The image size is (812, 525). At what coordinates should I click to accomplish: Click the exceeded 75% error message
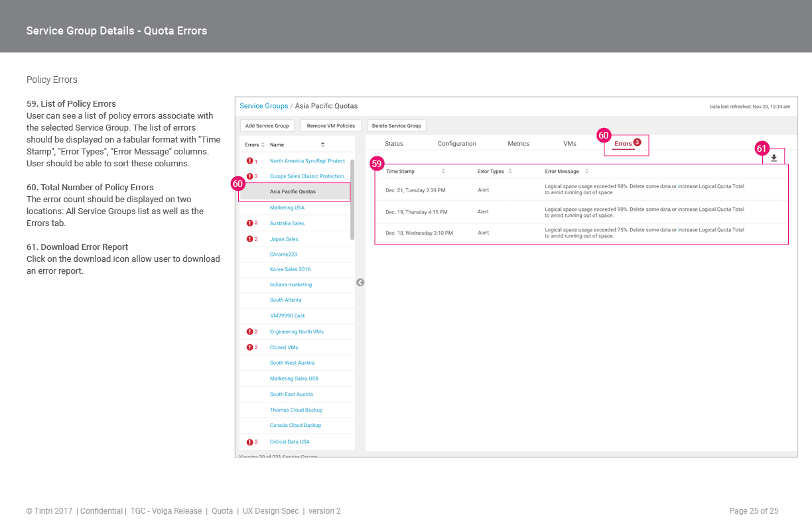[644, 233]
